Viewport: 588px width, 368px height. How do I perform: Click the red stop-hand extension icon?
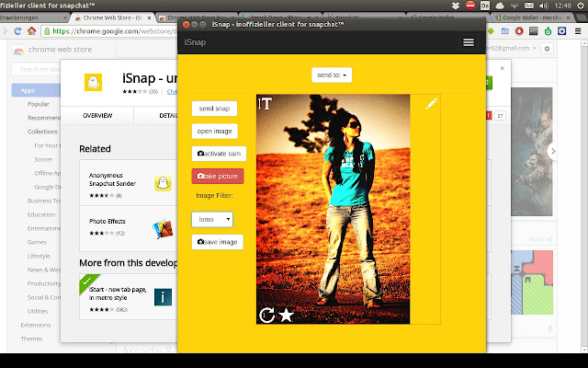[x=519, y=31]
